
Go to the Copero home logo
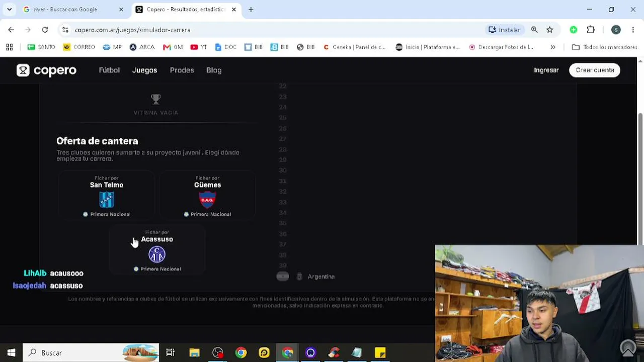pyautogui.click(x=46, y=70)
